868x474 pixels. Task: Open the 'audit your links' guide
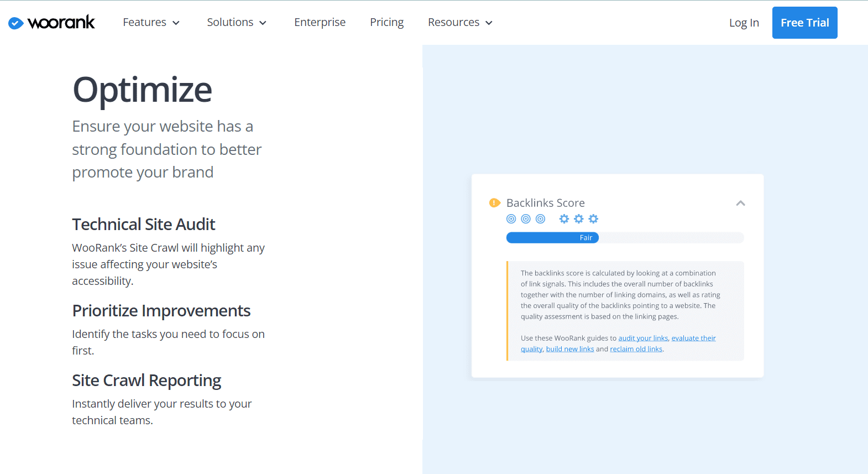643,338
